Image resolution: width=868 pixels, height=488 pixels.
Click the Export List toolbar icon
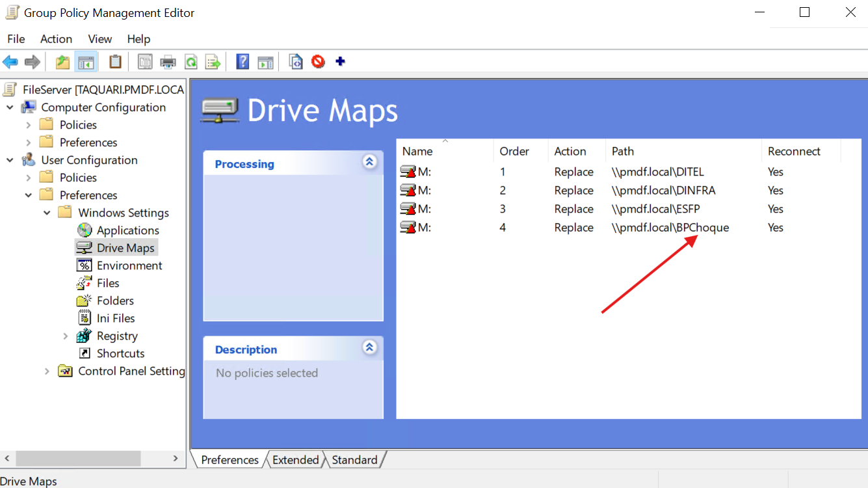point(213,62)
